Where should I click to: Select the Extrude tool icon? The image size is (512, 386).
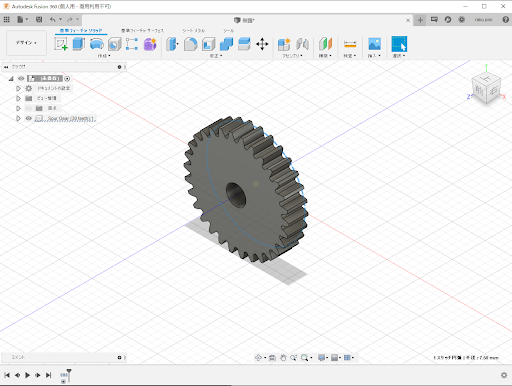click(79, 44)
